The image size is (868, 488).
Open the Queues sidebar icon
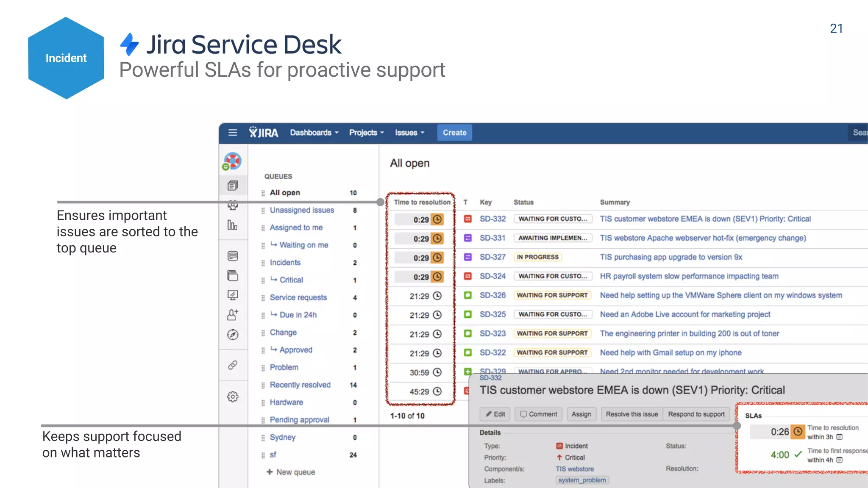(x=233, y=186)
